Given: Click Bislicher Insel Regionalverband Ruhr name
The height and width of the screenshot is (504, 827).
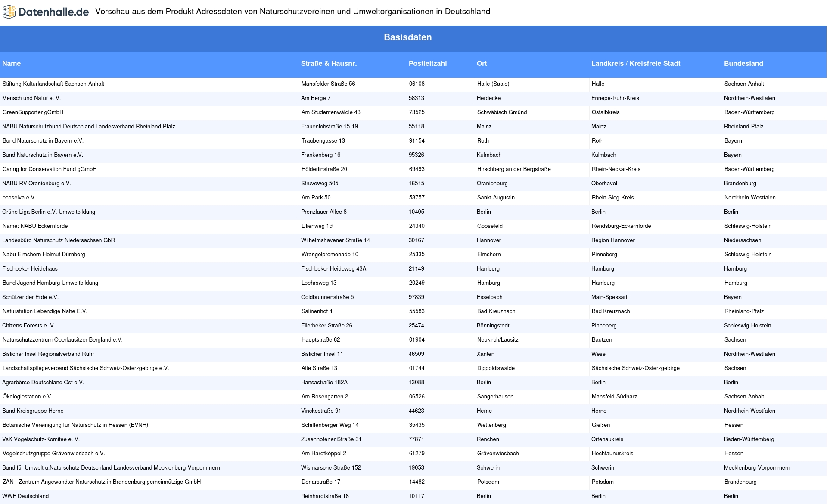Looking at the screenshot, I should 48,354.
